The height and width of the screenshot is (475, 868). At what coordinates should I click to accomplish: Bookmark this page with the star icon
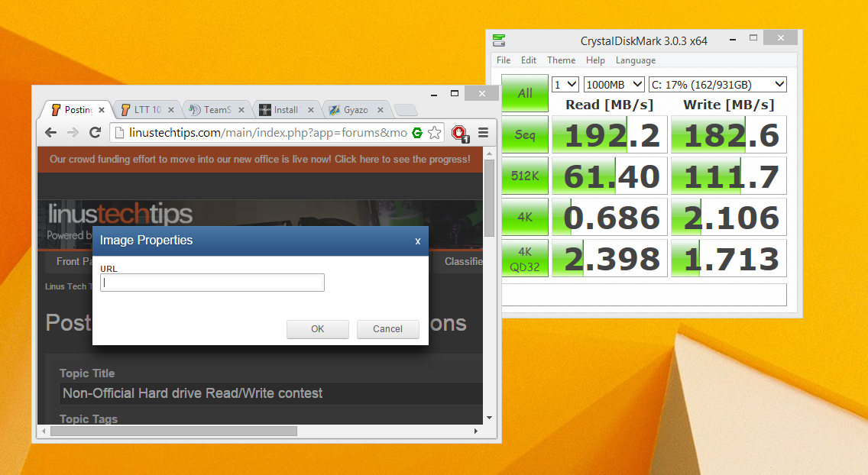point(435,133)
